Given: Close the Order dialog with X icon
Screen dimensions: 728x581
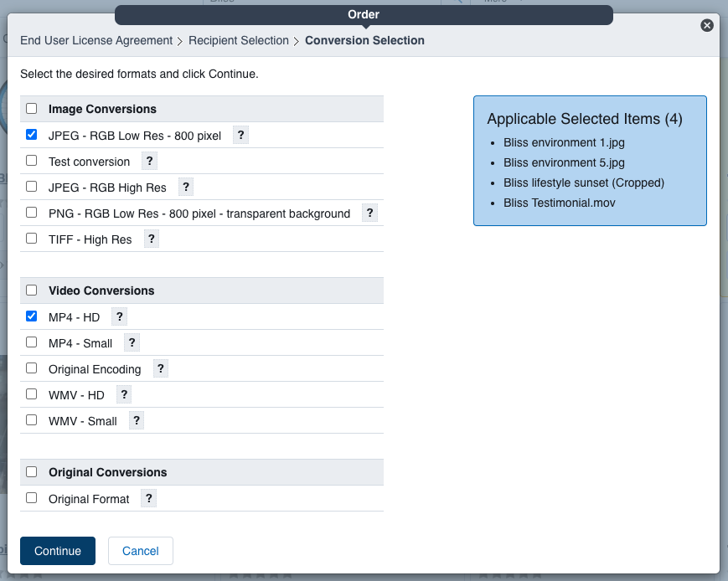Looking at the screenshot, I should (x=707, y=26).
